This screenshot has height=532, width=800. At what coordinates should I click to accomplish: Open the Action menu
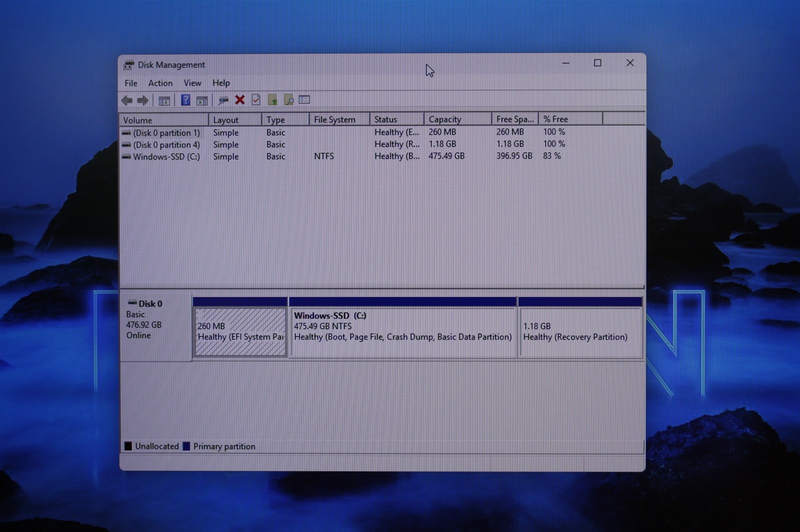(160, 83)
